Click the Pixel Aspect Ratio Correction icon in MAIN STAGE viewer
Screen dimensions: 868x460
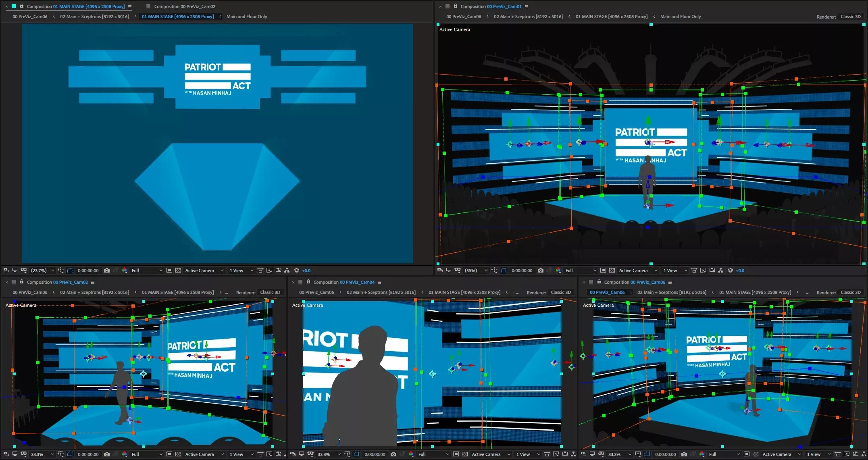pos(260,271)
